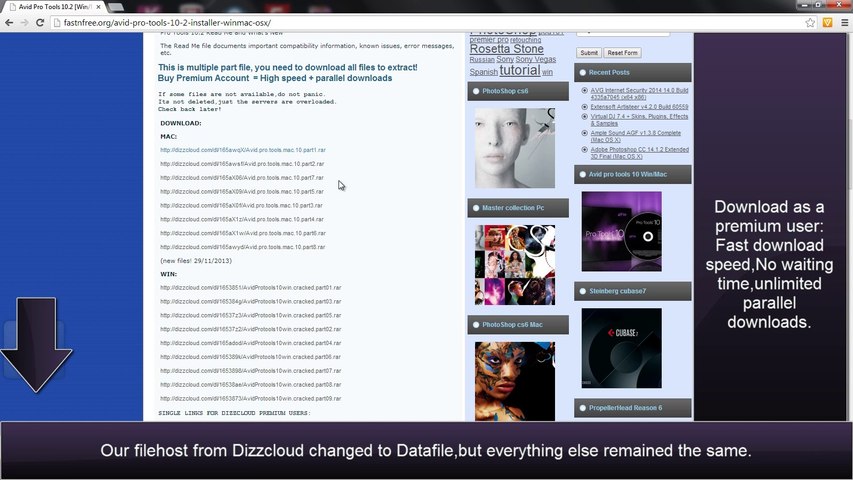Click the browser Back arrow
853x480 pixels.
(9, 22)
